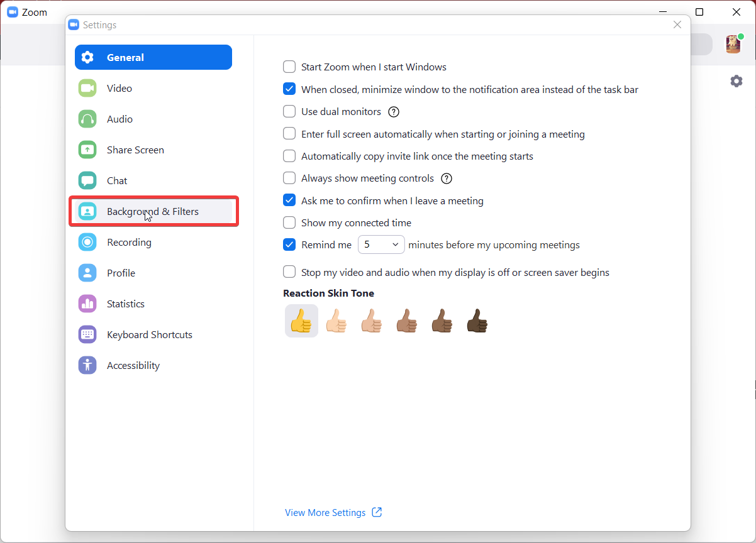Click the gear icon in main Zoom window
This screenshot has width=756, height=543.
pos(737,81)
